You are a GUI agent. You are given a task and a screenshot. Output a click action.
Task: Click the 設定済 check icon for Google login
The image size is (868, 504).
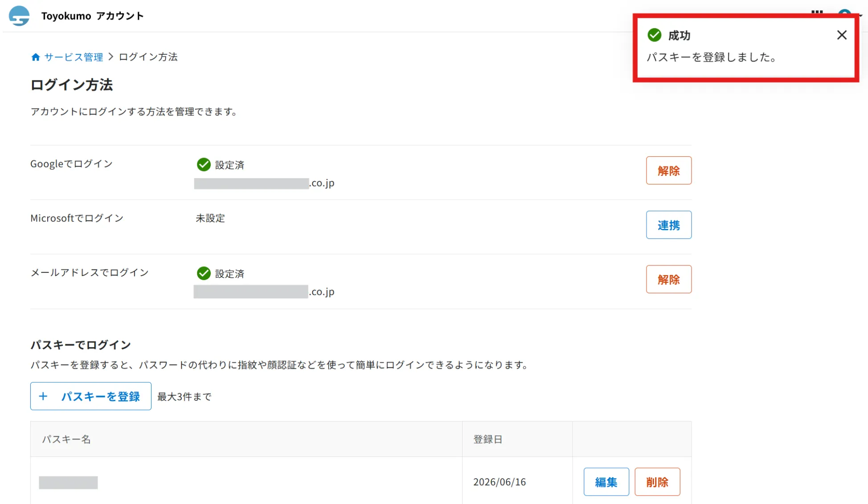pos(204,164)
